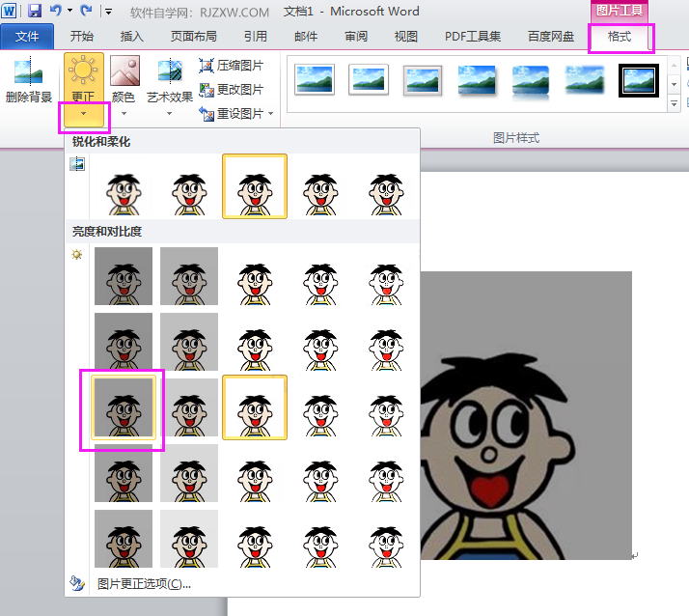Image resolution: width=689 pixels, height=616 pixels.
Task: Choose the second sharpen/soften preset
Action: coord(189,186)
